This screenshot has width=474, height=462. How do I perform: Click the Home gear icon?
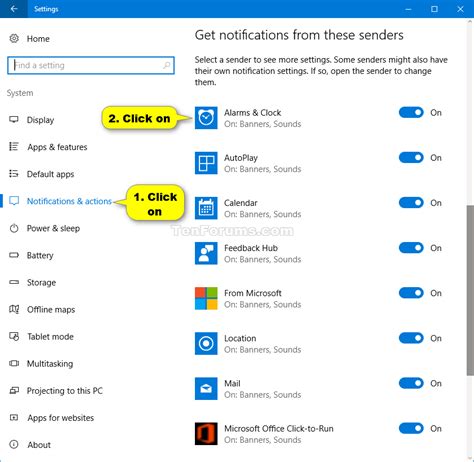click(x=14, y=38)
